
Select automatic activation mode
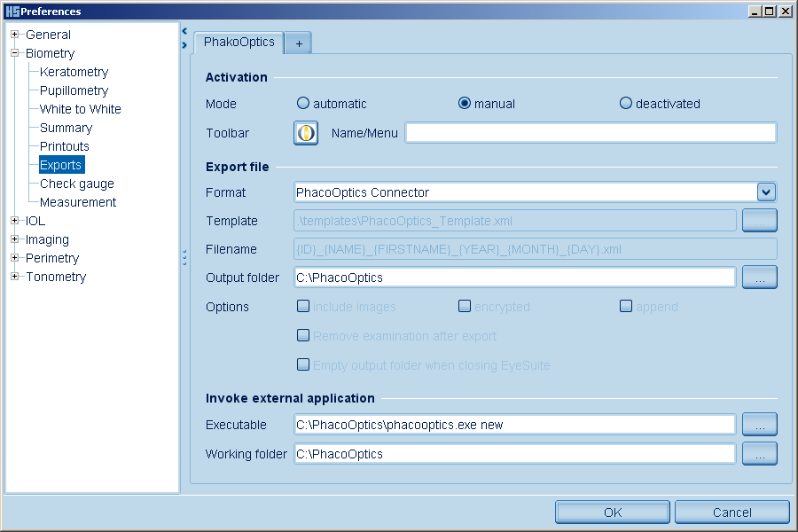(303, 104)
